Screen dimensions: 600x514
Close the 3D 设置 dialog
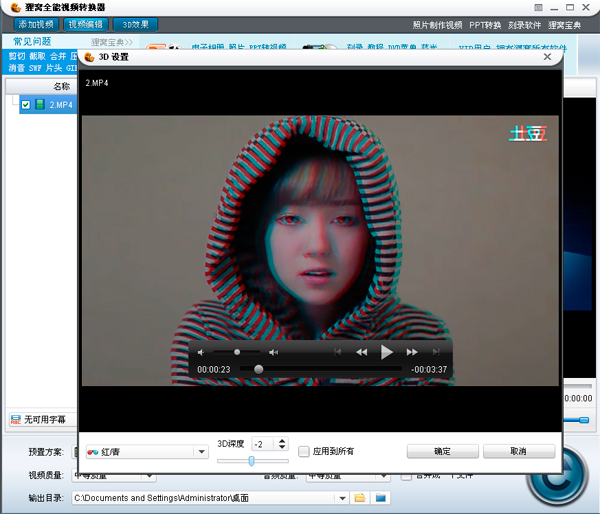pyautogui.click(x=547, y=57)
